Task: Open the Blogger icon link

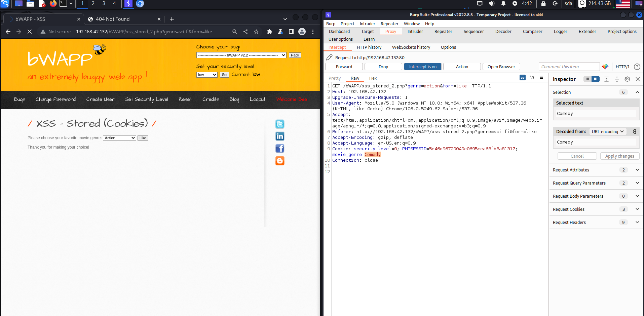Action: click(x=280, y=161)
